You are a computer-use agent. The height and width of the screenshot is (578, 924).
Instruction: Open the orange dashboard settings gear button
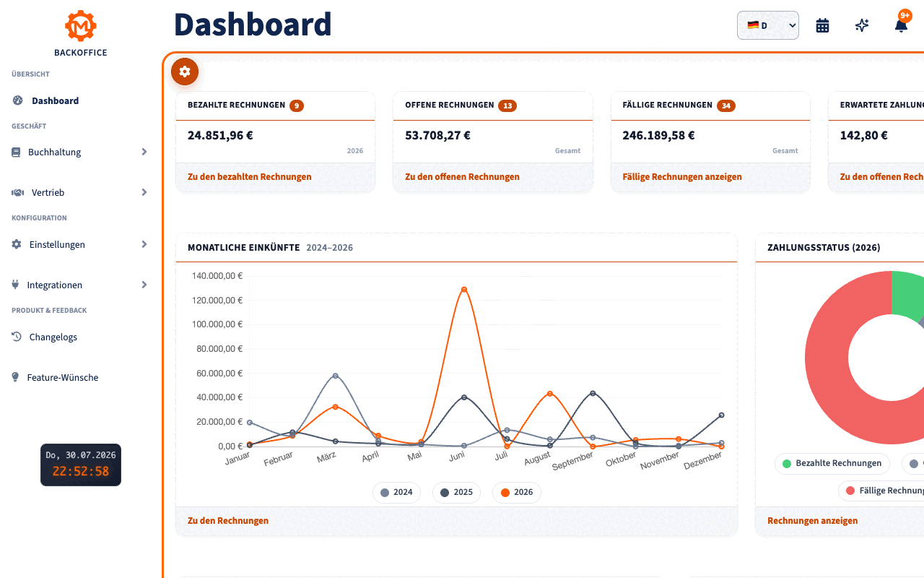[x=185, y=72]
